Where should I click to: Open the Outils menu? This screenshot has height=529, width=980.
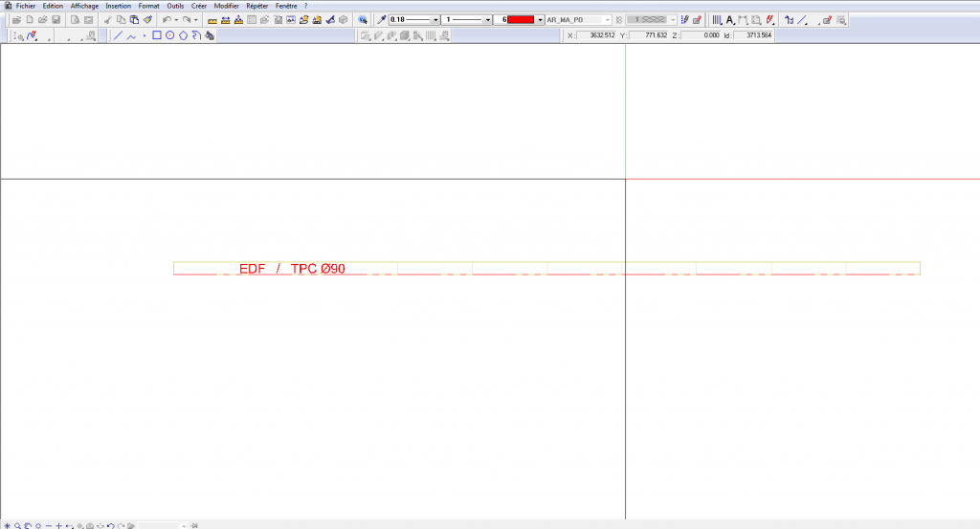pyautogui.click(x=175, y=6)
